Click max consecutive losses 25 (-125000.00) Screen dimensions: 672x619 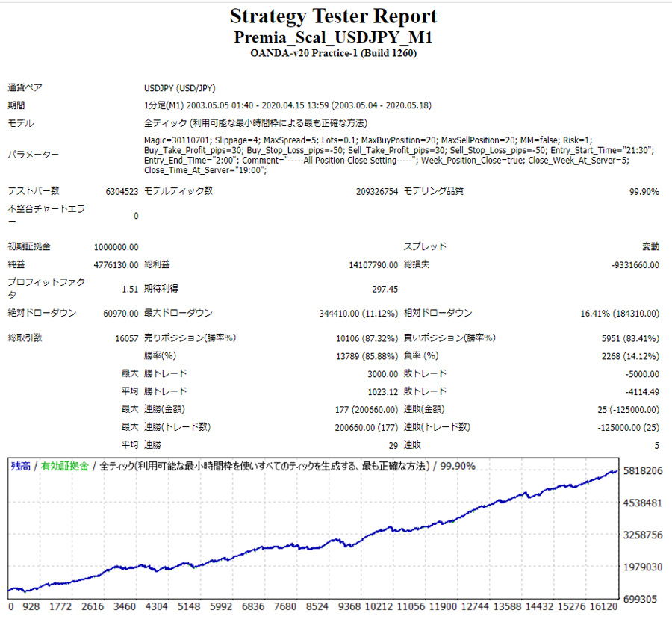(628, 410)
